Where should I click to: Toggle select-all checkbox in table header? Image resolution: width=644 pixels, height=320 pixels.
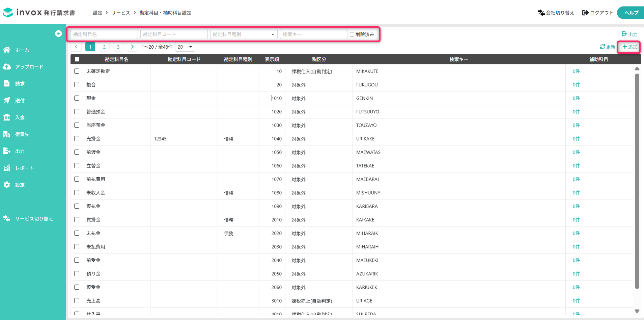pos(77,59)
